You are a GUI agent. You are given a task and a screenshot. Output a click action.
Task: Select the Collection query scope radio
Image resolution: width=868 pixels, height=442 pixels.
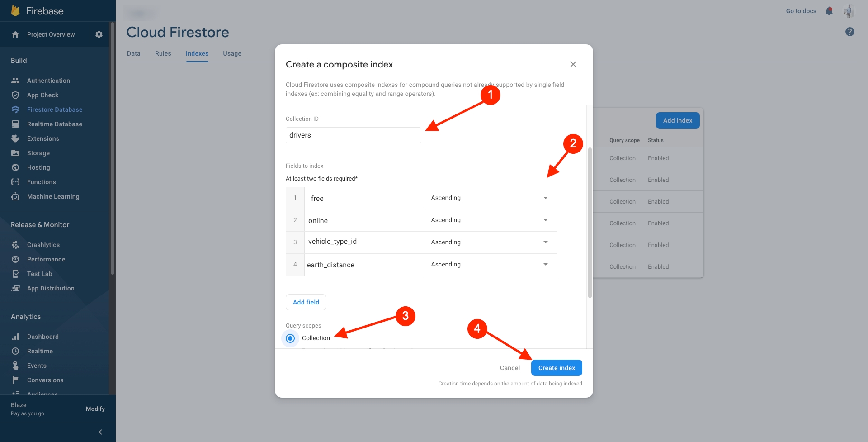click(x=290, y=338)
